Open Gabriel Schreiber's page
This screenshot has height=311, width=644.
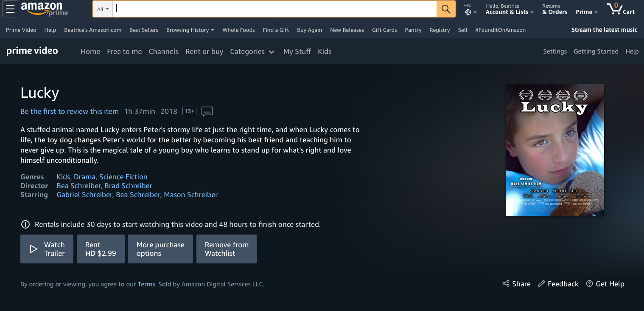[84, 195]
